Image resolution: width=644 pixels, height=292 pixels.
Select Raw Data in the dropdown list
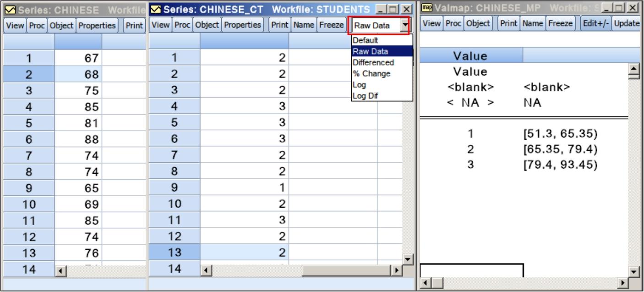pos(382,51)
